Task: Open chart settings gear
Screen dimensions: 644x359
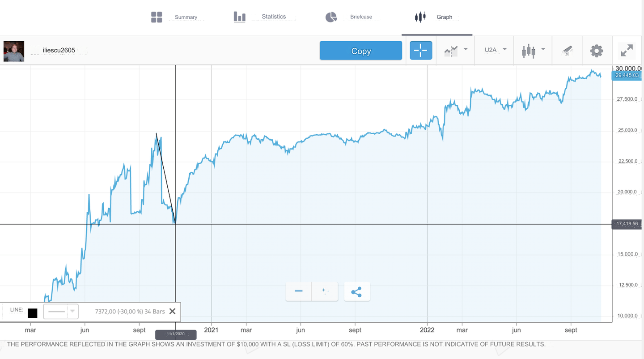Action: tap(596, 51)
